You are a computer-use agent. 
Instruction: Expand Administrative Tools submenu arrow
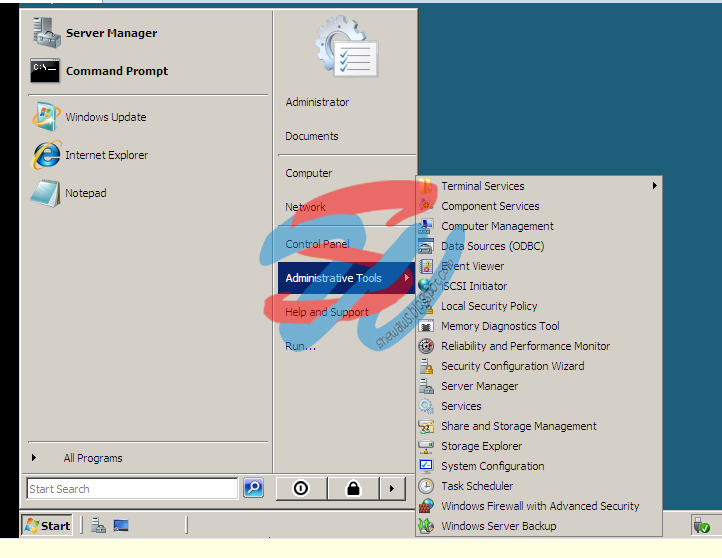(x=407, y=278)
